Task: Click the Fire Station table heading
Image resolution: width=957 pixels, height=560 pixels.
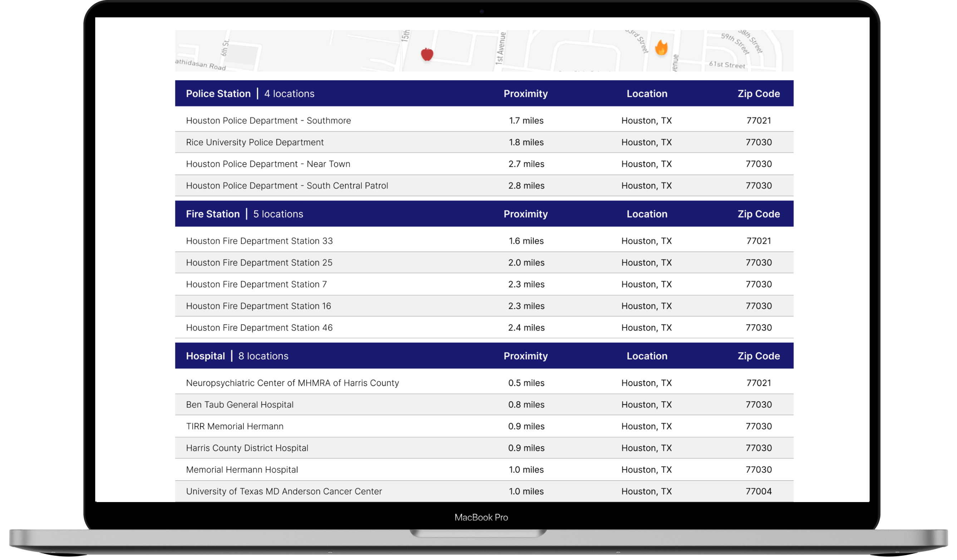Action: 213,214
